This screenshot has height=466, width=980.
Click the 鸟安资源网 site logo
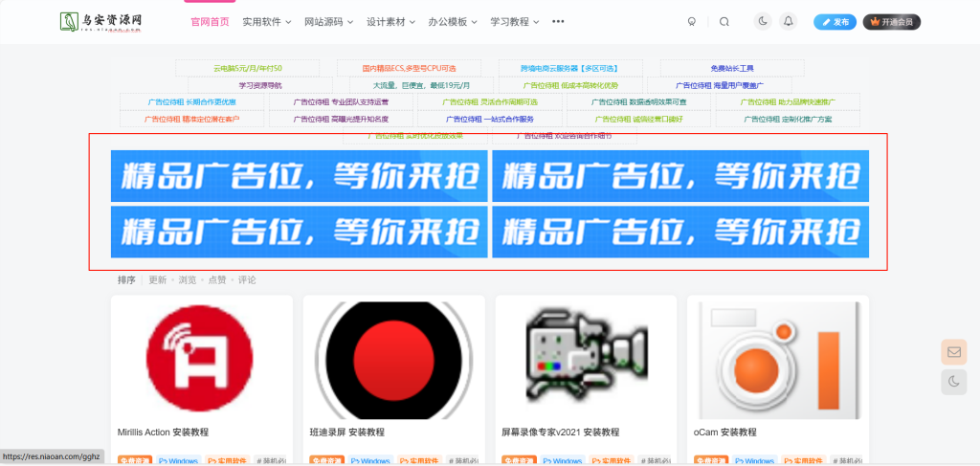click(x=101, y=21)
